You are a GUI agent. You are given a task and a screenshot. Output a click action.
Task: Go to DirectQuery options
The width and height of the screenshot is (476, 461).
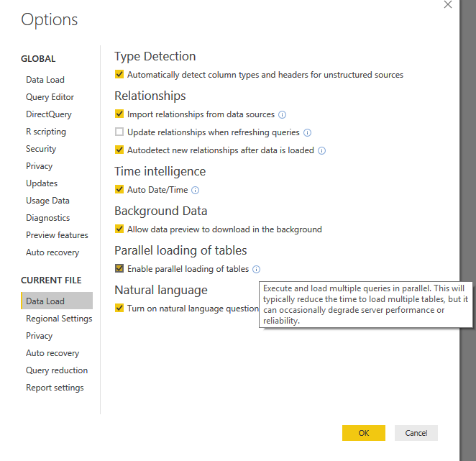[x=49, y=114]
